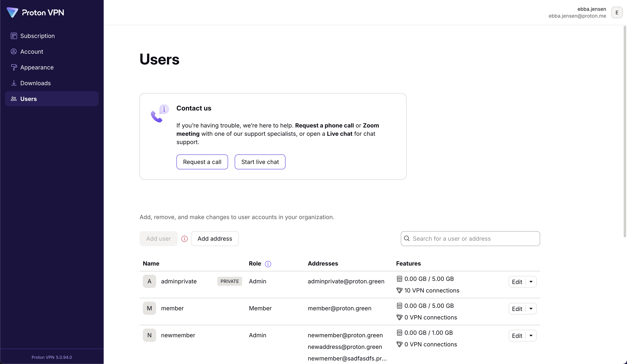Expand dropdown arrow for newmember row
The image size is (627, 364).
click(x=531, y=336)
